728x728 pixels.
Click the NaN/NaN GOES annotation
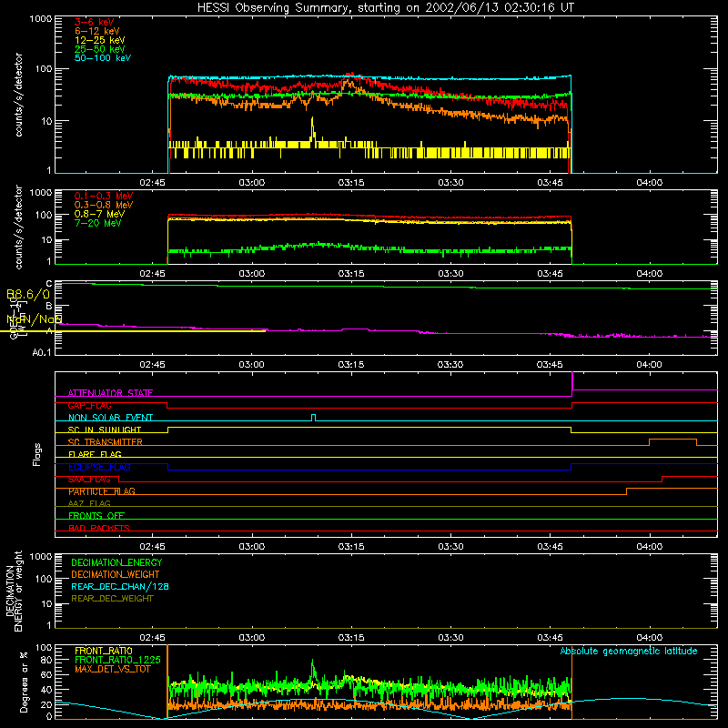coord(34,319)
